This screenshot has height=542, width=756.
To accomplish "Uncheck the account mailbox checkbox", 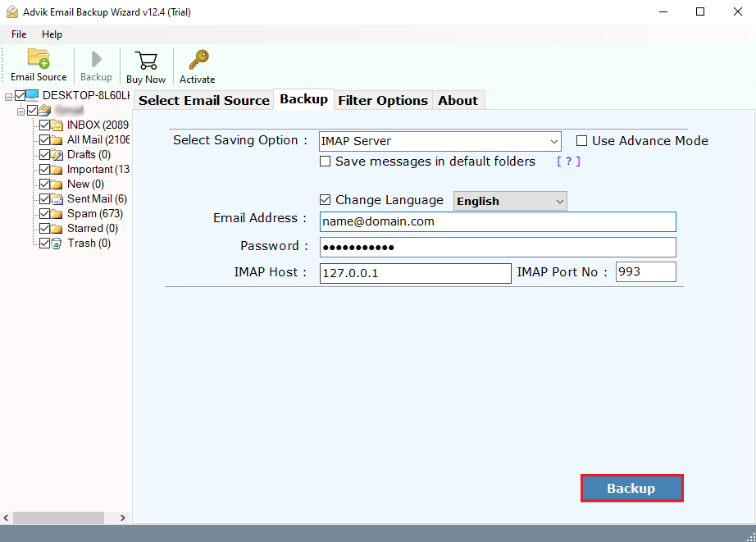I will (x=32, y=111).
